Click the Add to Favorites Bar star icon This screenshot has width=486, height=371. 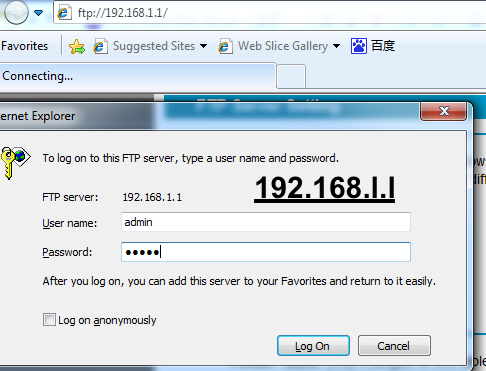click(77, 46)
